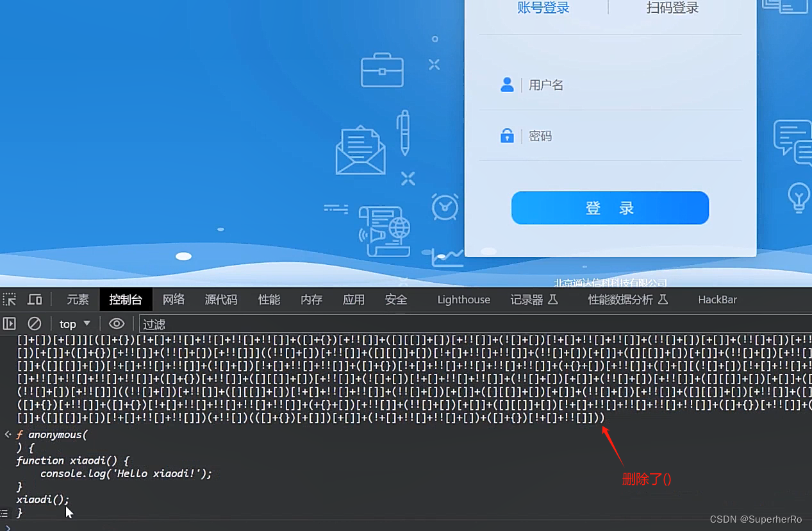Click the 'xiaodi();' line in console
The height and width of the screenshot is (531, 812).
pyautogui.click(x=43, y=500)
